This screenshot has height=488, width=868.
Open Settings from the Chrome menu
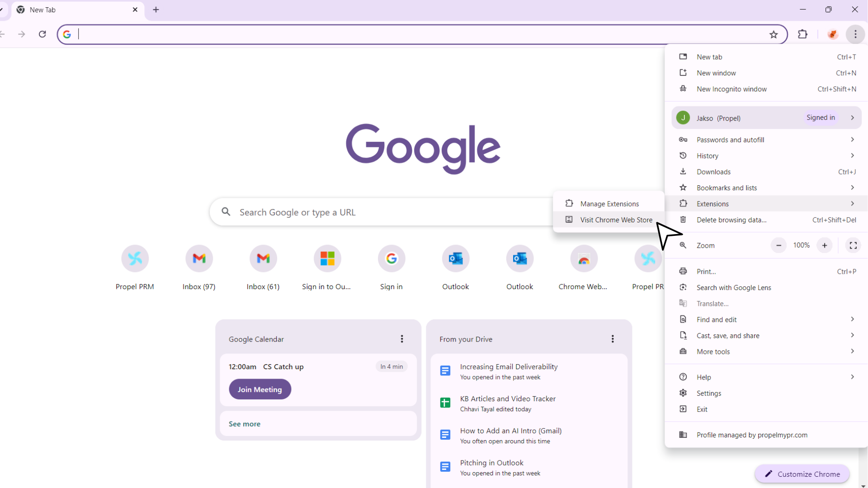point(766,393)
